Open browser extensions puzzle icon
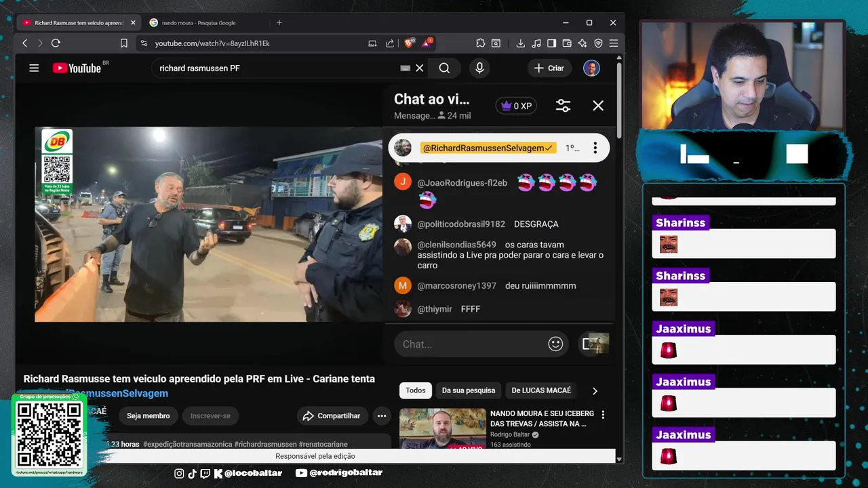This screenshot has height=488, width=868. point(481,43)
